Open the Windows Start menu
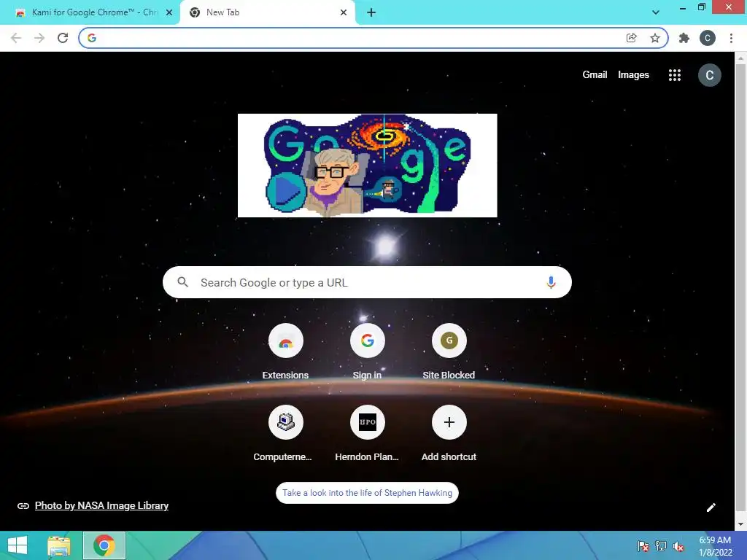 [x=18, y=545]
